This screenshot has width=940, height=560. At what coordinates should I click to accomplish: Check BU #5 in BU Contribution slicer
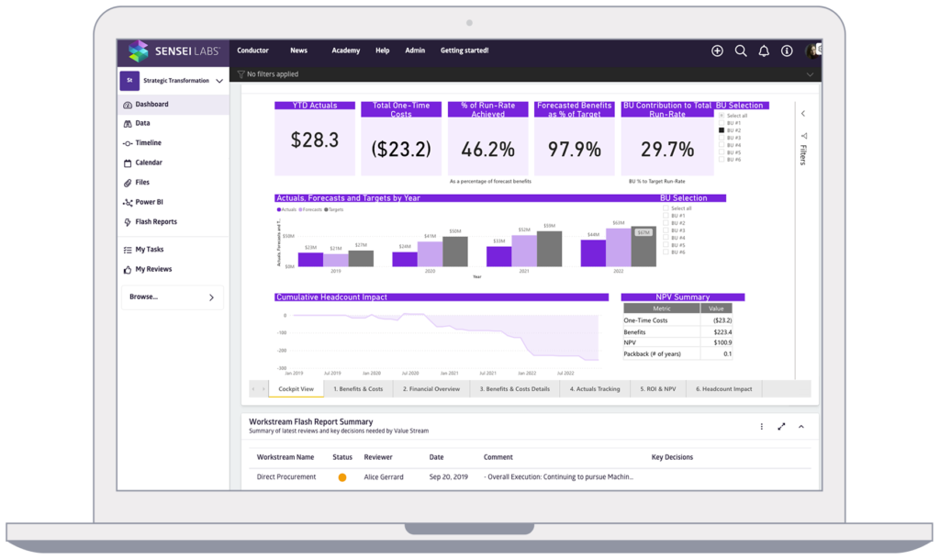pos(722,152)
